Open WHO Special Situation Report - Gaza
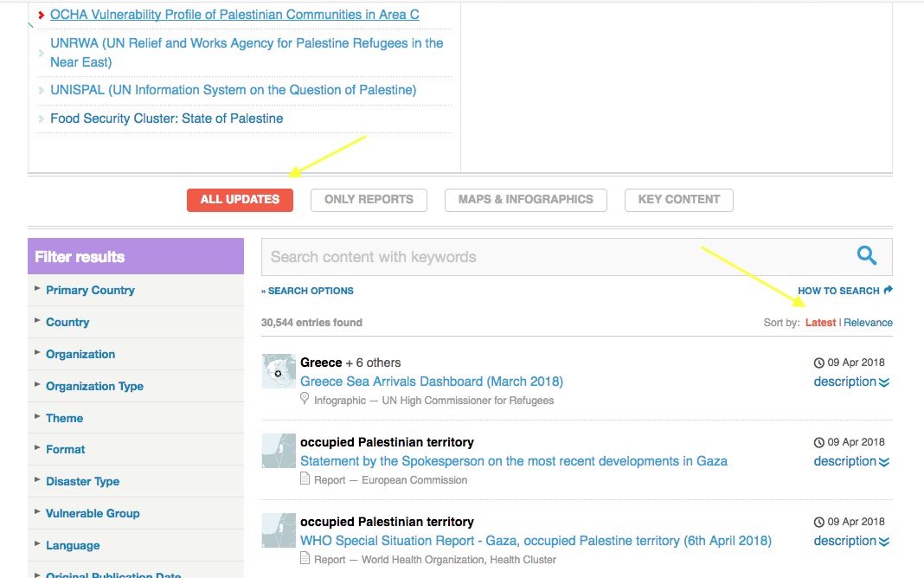 536,541
